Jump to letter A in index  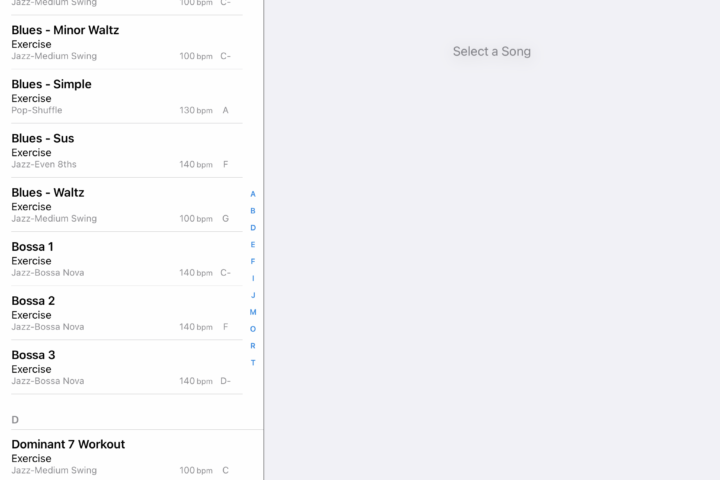[253, 194]
